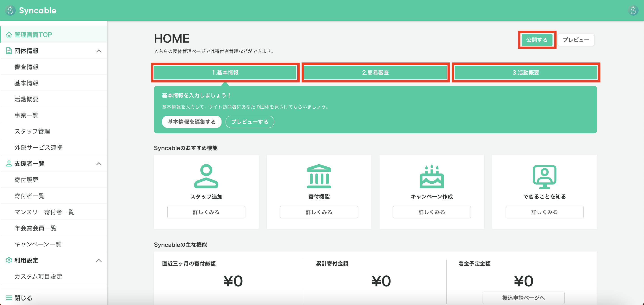This screenshot has width=644, height=305.
Task: Click 詳しくみる under スタッフ追加
Action: (x=206, y=212)
